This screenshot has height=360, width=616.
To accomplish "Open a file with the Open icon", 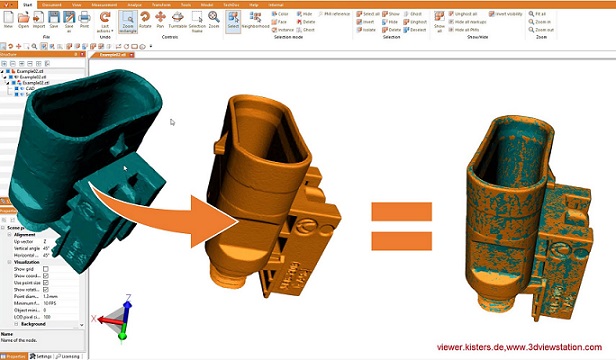I will (24, 20).
